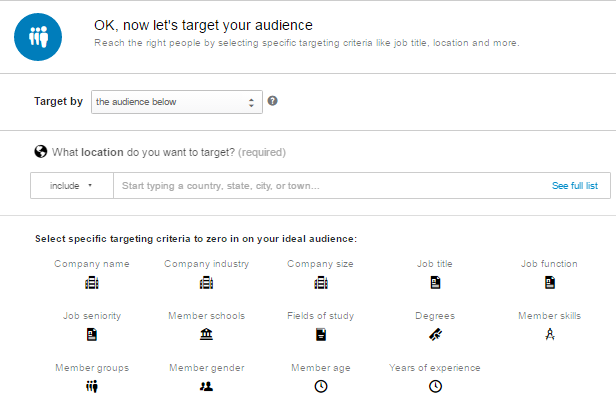Click the Company industry building icon
The width and height of the screenshot is (616, 398).
coord(206,282)
